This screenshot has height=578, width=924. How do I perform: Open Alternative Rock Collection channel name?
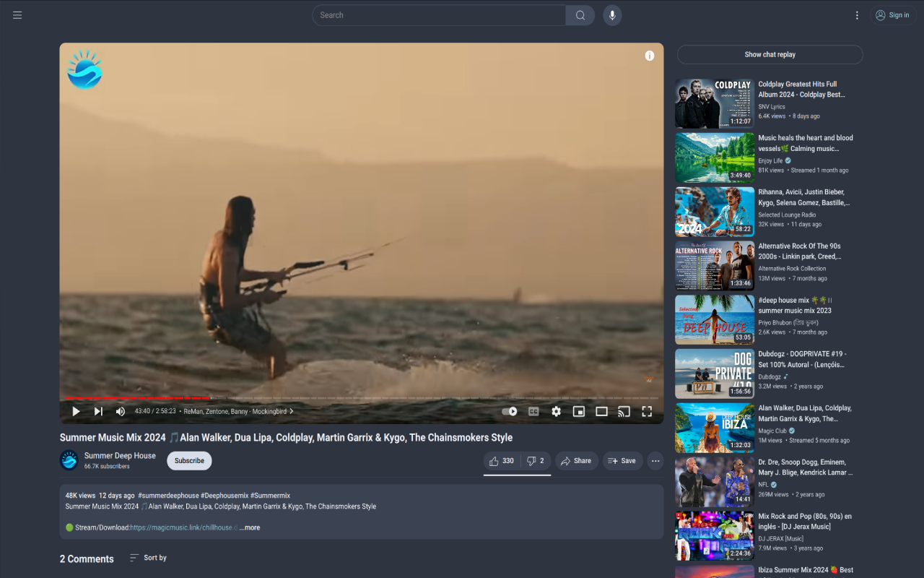pyautogui.click(x=792, y=269)
